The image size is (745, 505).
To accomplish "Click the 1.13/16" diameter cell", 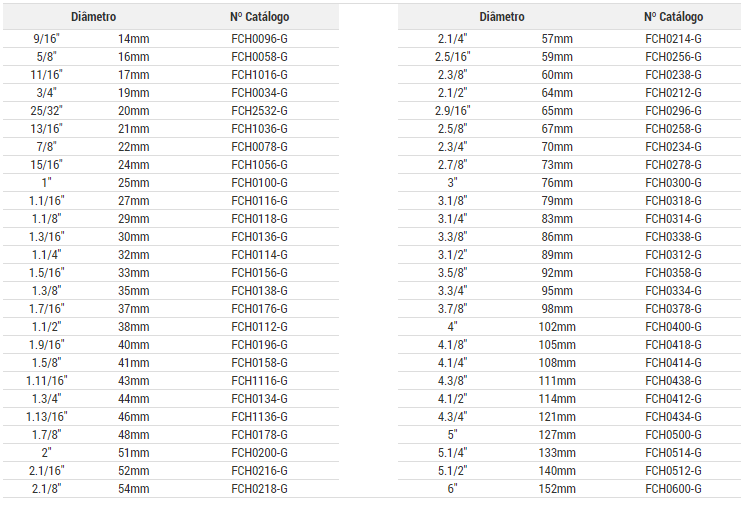I will click(46, 417).
